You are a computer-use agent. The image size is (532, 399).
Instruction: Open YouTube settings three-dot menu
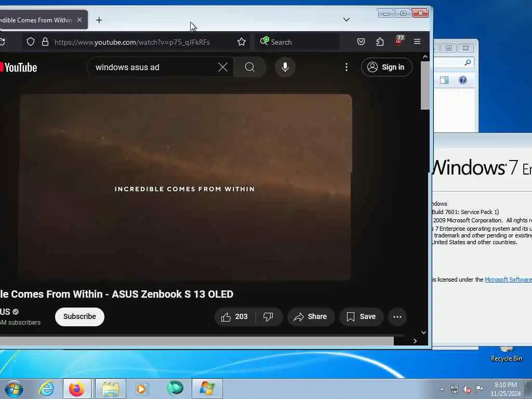point(347,67)
